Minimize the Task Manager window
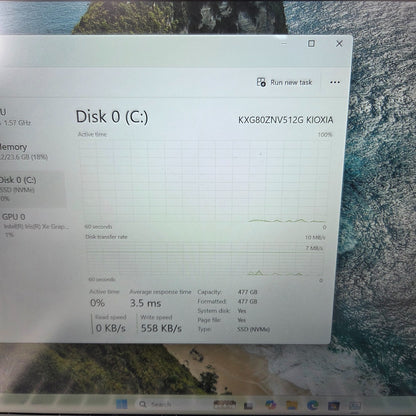This screenshot has width=416, height=416. pyautogui.click(x=284, y=44)
